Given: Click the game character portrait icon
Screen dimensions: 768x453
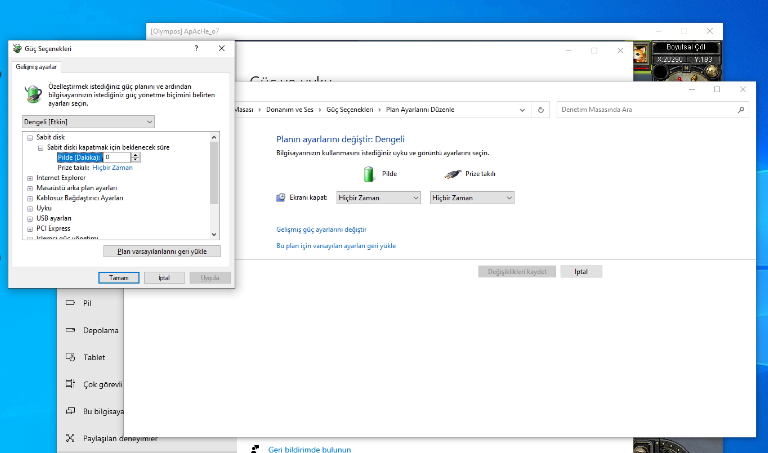Looking at the screenshot, I should point(640,53).
